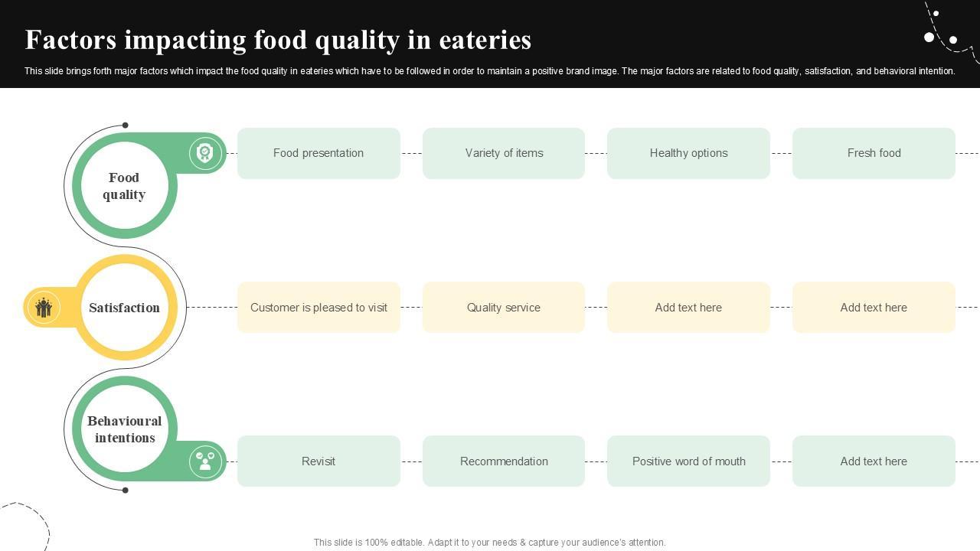This screenshot has width=980, height=551.
Task: Click Positive word of mouth box
Action: click(x=688, y=461)
